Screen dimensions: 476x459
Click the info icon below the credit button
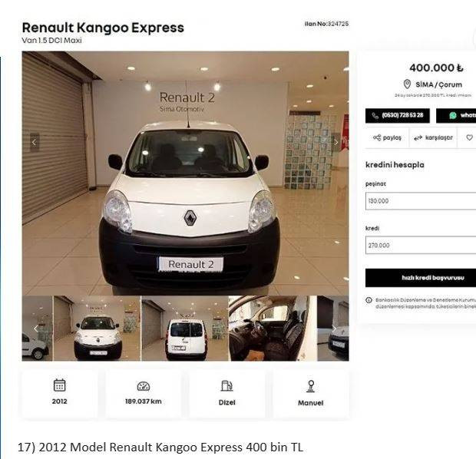click(369, 300)
